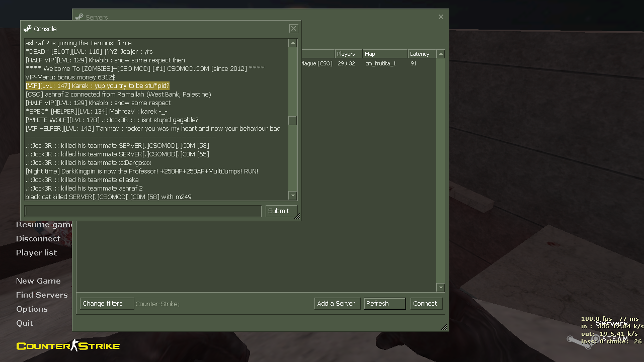Sort servers by the Map column

385,54
